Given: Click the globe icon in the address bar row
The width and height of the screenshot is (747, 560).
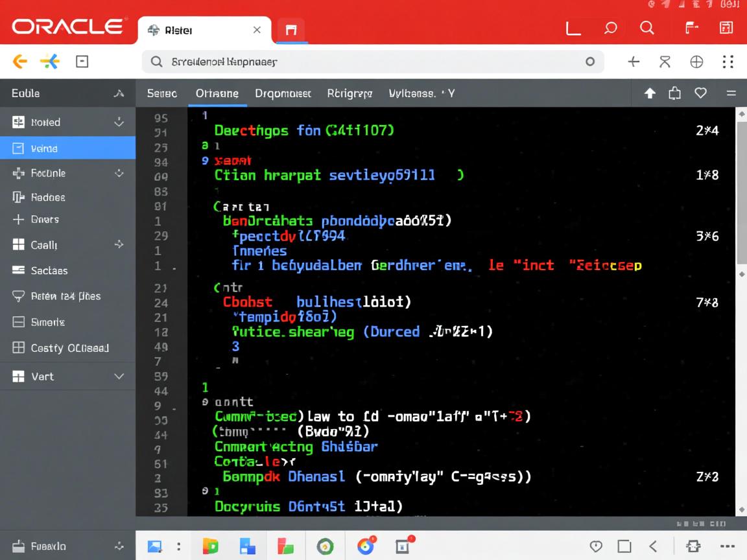Looking at the screenshot, I should tap(696, 62).
